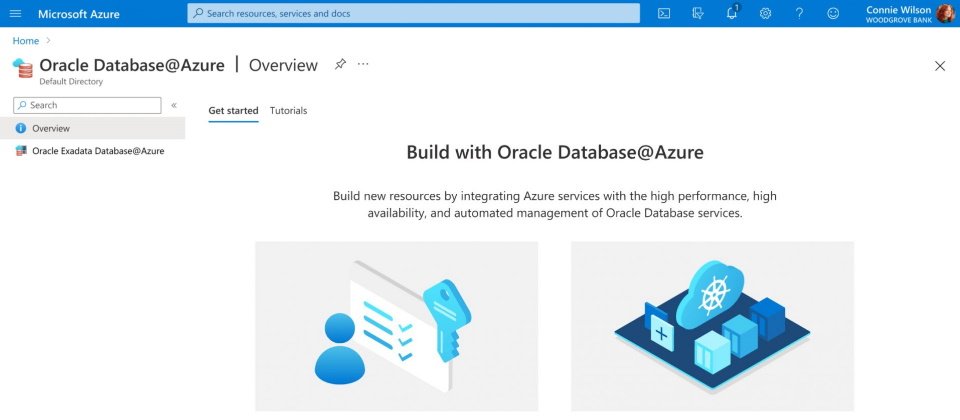Click the user and key illustration card
The height and width of the screenshot is (420, 960).
click(397, 326)
